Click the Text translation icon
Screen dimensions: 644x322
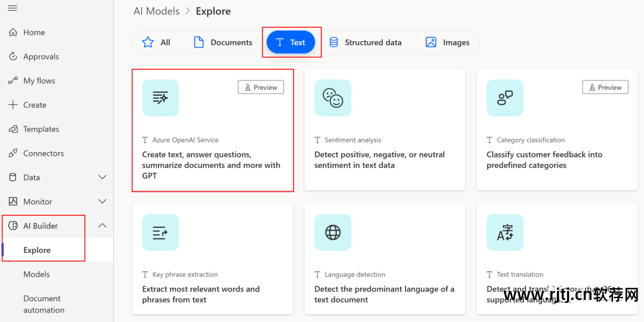click(505, 233)
